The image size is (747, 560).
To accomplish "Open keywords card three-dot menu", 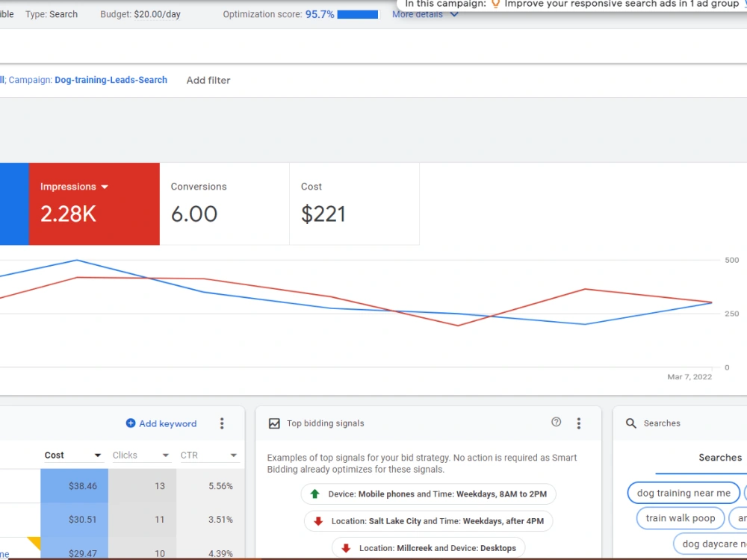I will point(222,423).
